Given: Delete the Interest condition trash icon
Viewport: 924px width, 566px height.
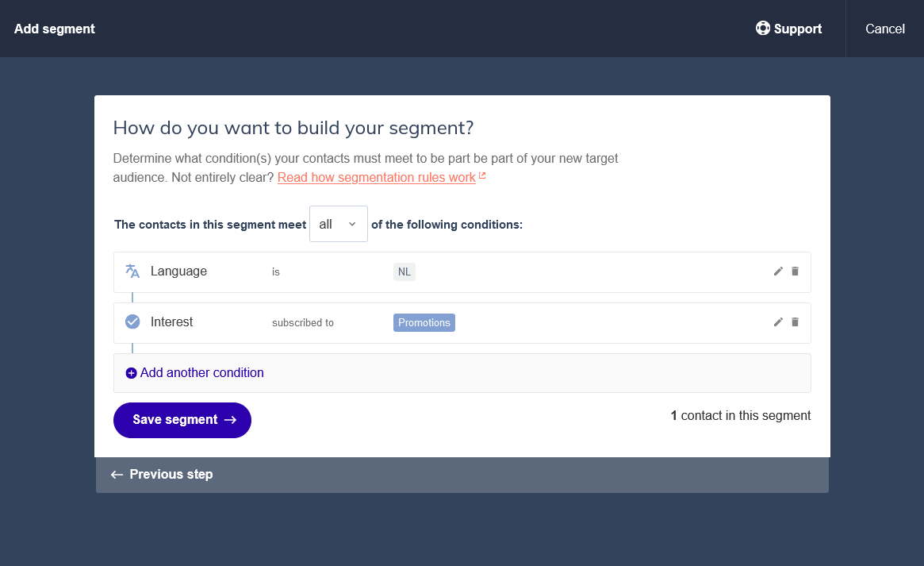Looking at the screenshot, I should click(x=795, y=322).
